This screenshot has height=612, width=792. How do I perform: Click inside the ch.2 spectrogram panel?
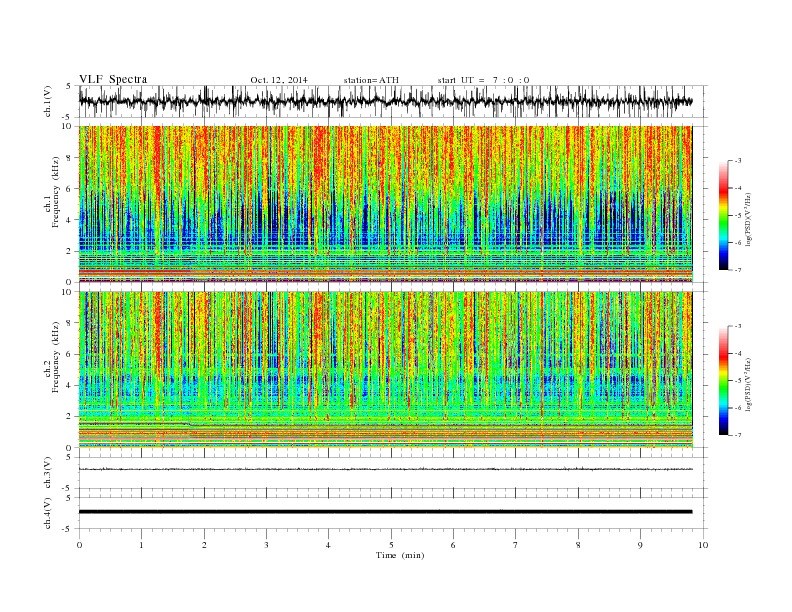(385, 370)
